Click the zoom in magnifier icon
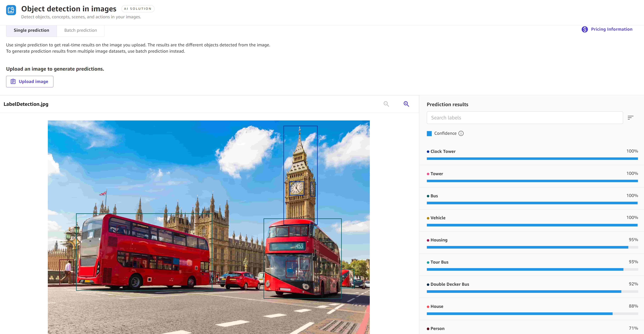 tap(406, 104)
